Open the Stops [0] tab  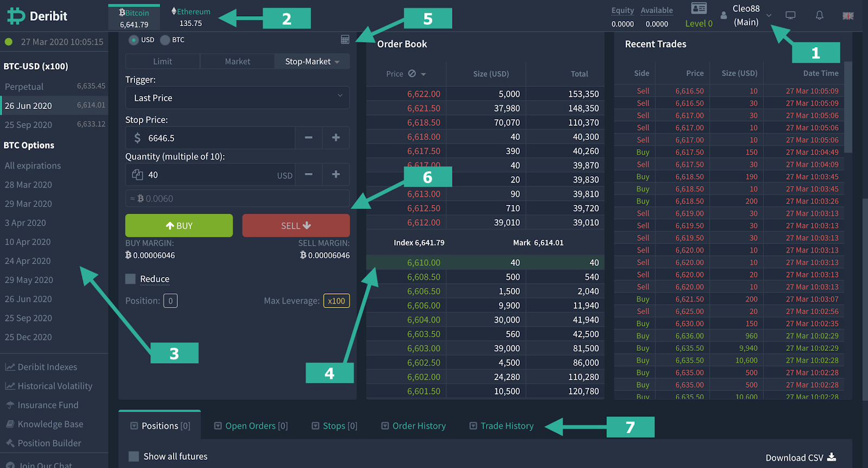335,426
